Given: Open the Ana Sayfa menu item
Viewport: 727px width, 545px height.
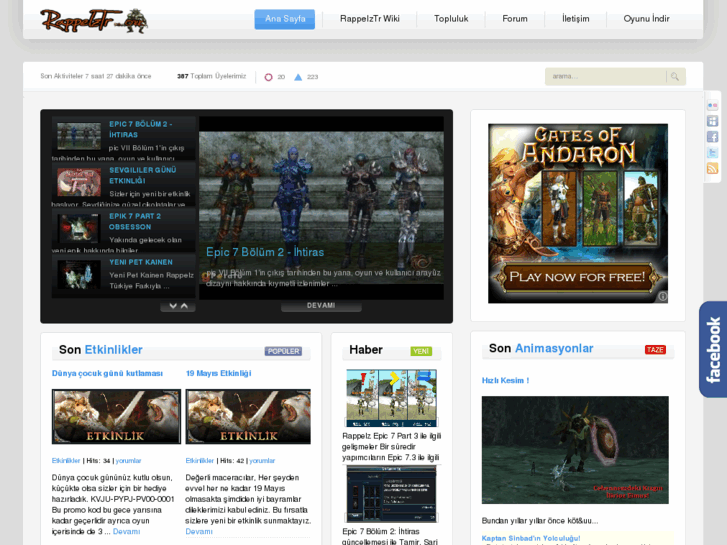Looking at the screenshot, I should coord(285,19).
